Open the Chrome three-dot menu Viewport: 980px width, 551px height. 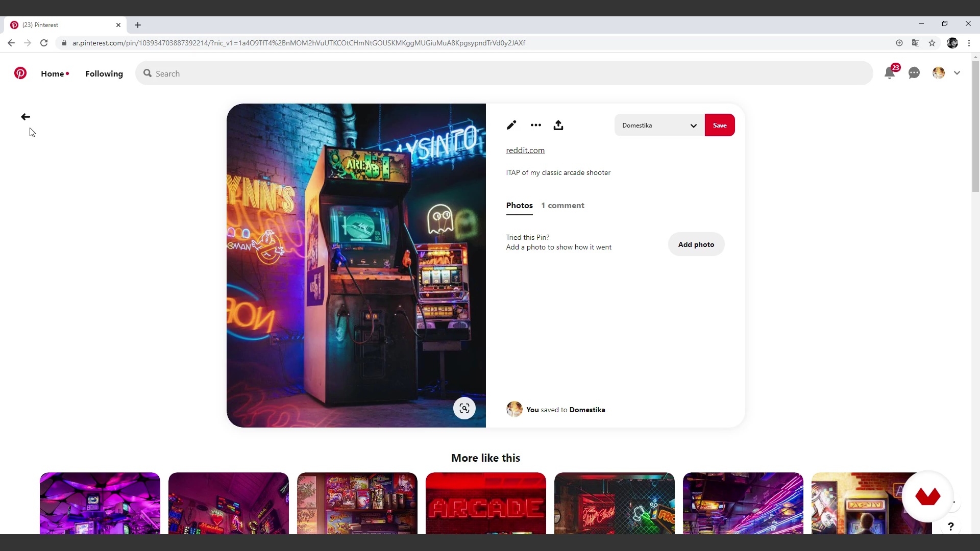(x=969, y=43)
